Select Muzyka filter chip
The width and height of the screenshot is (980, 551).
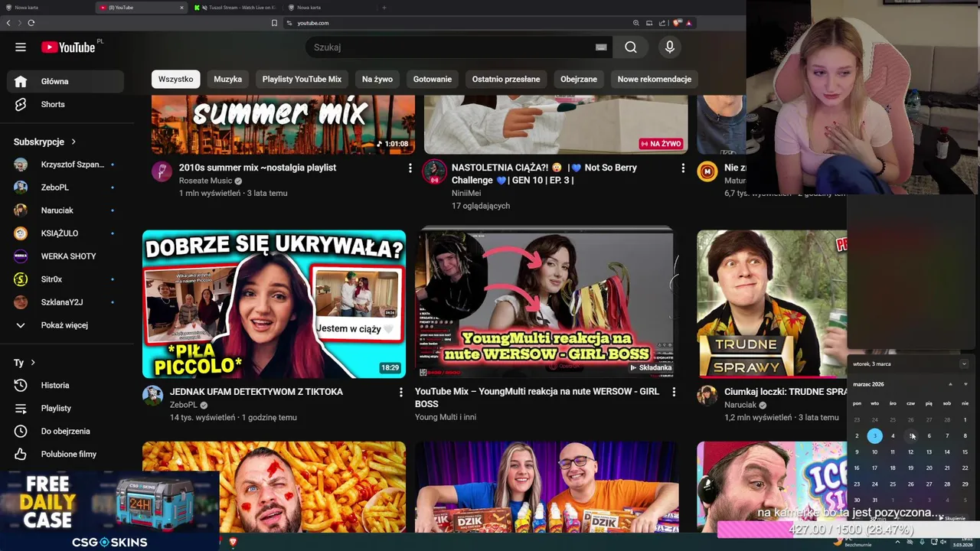coord(227,79)
